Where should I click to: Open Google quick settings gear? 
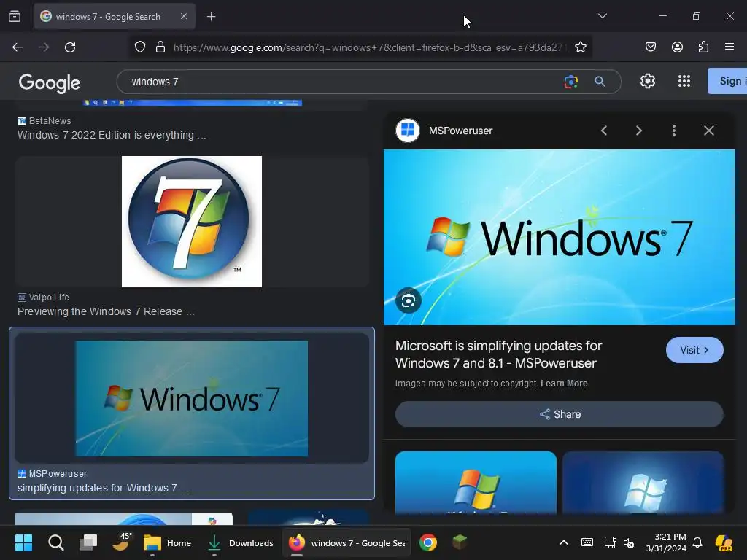(x=648, y=81)
